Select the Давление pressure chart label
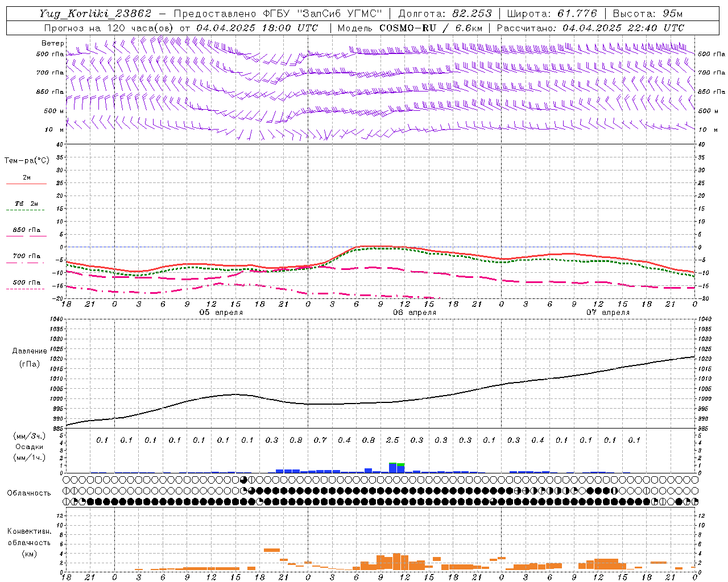This screenshot has height=582, width=728. point(30,351)
